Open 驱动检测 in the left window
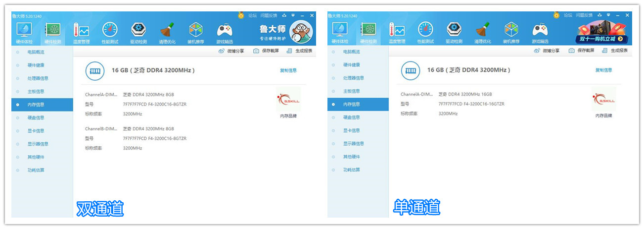The width and height of the screenshot is (644, 229). pyautogui.click(x=138, y=33)
